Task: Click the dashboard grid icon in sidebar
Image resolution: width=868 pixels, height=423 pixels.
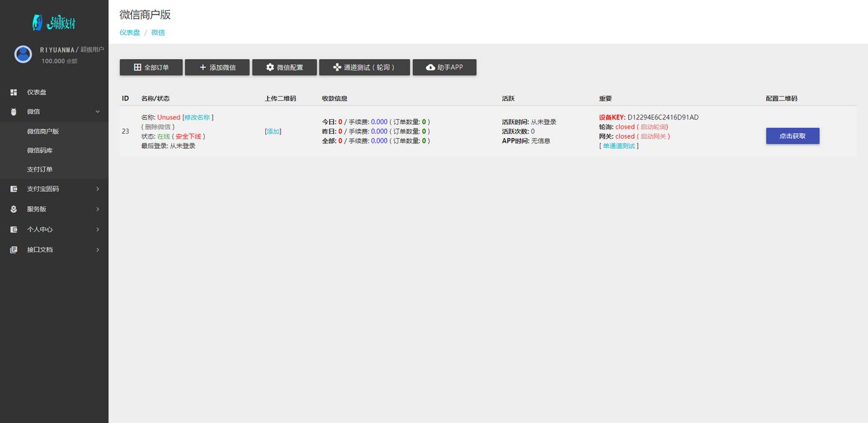Action: [13, 92]
